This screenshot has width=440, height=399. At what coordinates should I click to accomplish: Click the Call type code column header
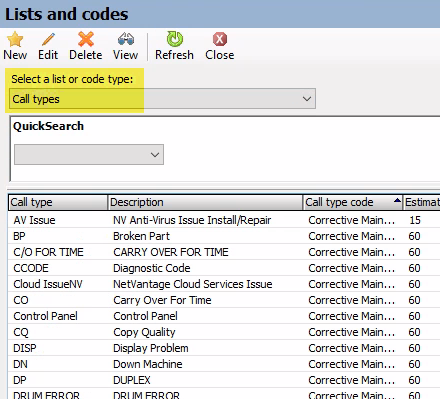[x=353, y=202]
